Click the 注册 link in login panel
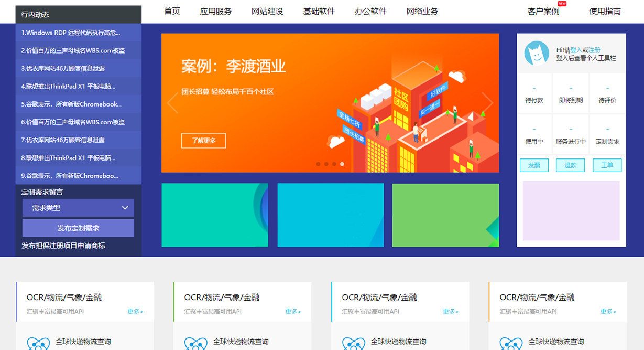Screen dimensions: 644x350 coord(594,50)
